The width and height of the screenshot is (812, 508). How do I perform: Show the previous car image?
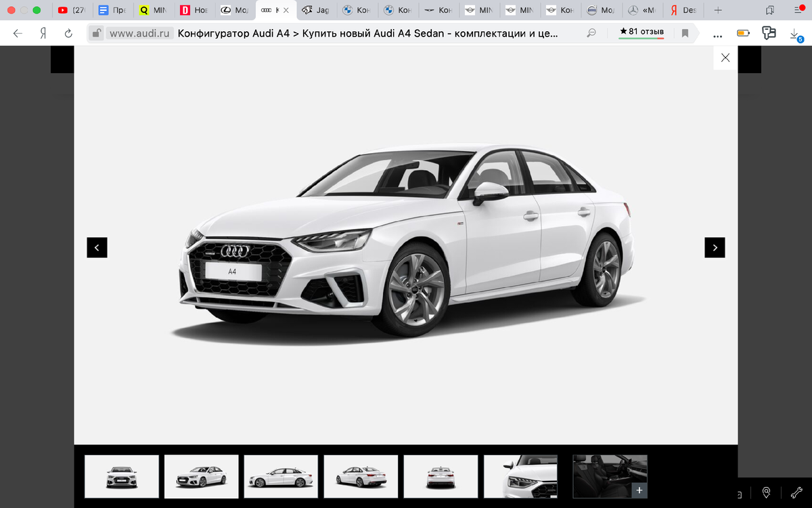pyautogui.click(x=97, y=248)
